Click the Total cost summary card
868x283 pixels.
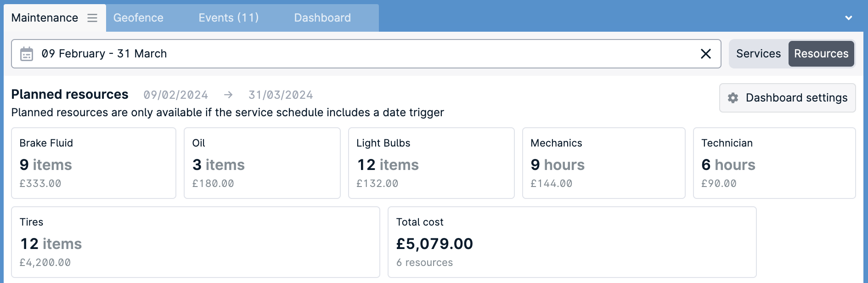click(572, 242)
